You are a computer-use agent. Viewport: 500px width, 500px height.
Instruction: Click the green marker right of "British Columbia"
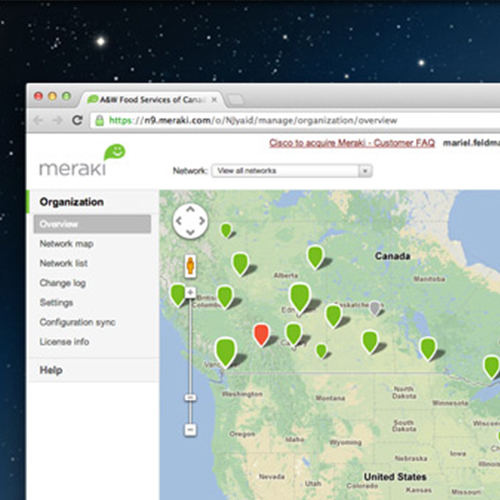225,297
